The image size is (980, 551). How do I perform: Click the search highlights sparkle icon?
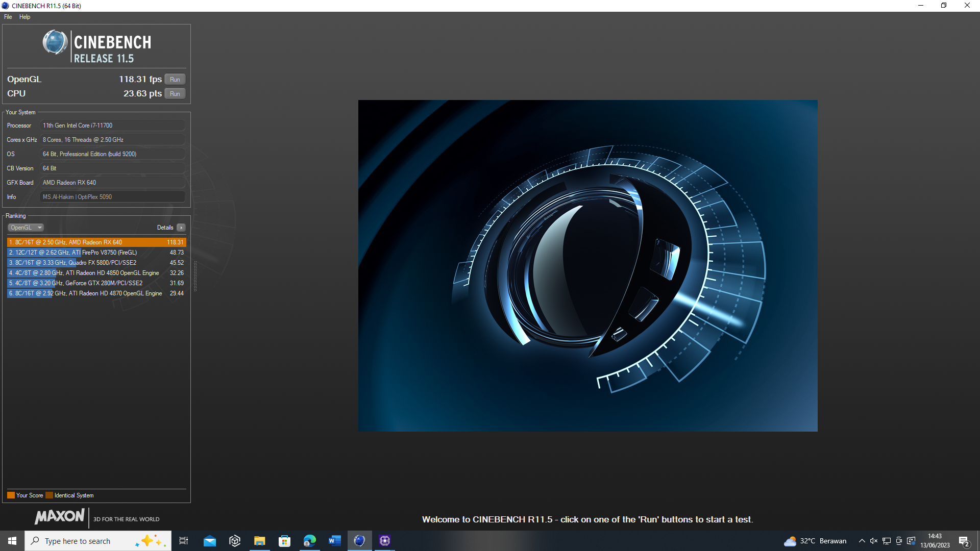click(149, 541)
